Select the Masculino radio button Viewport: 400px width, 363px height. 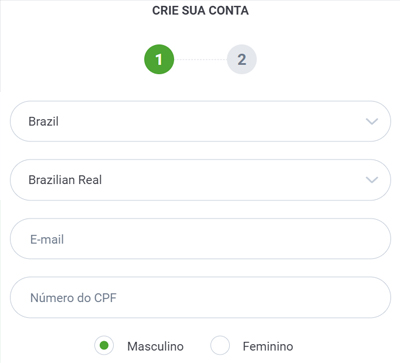(104, 346)
